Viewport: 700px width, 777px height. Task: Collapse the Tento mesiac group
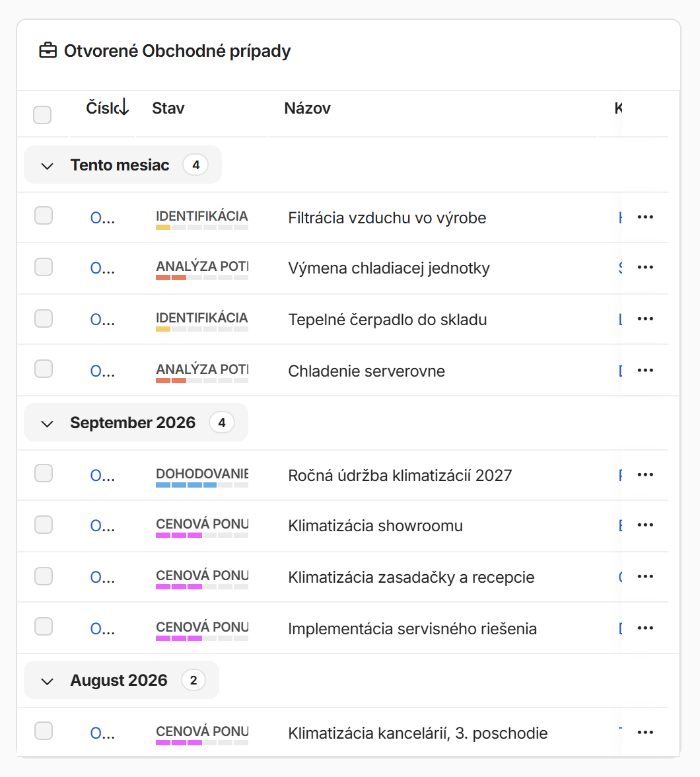coord(47,166)
